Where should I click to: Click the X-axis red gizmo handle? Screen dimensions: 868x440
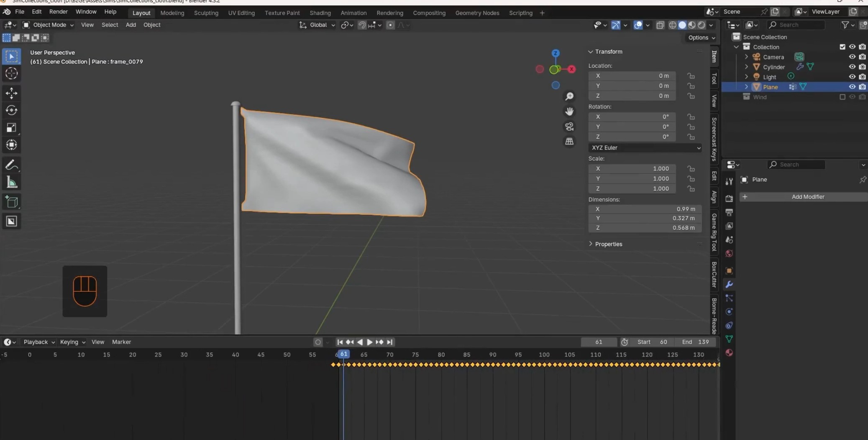[571, 69]
